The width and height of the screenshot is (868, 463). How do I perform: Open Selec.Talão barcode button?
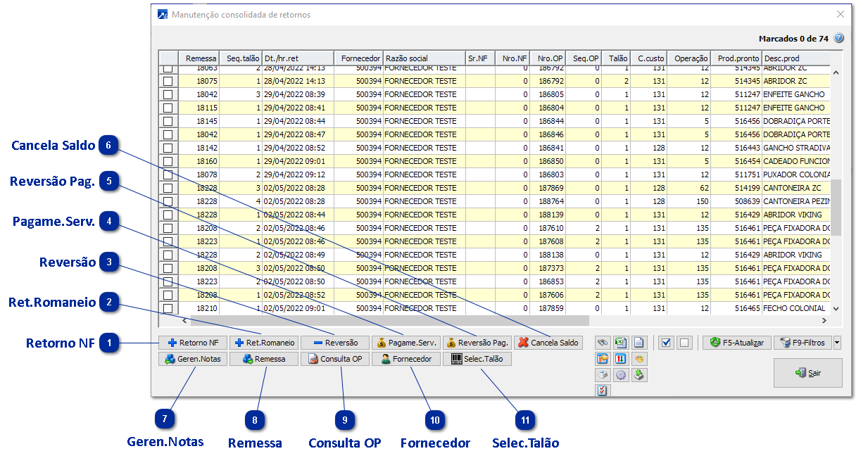477,359
